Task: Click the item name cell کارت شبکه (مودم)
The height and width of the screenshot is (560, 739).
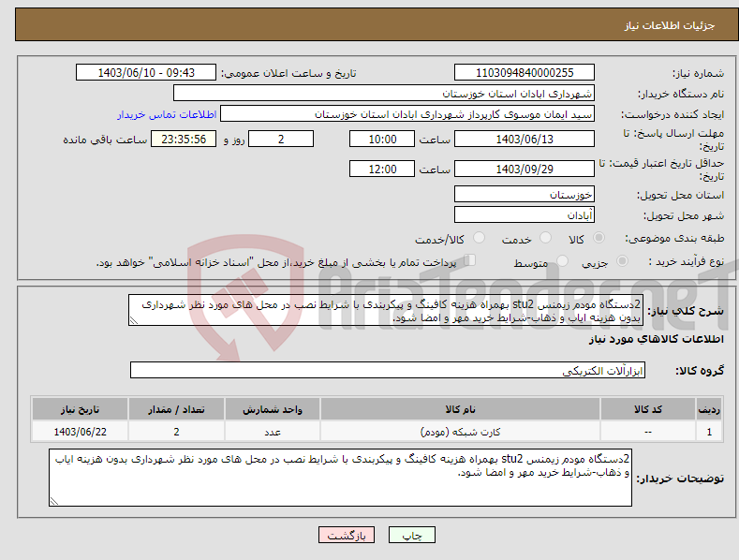Action: [x=460, y=432]
